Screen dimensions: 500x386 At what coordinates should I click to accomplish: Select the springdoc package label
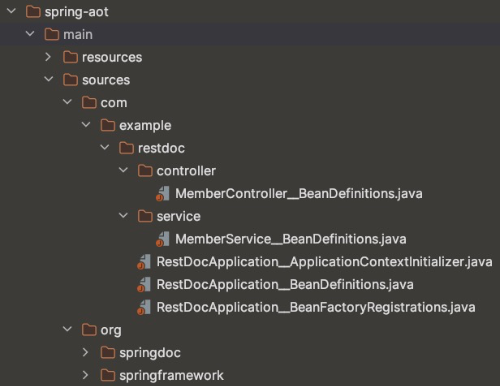pos(150,353)
